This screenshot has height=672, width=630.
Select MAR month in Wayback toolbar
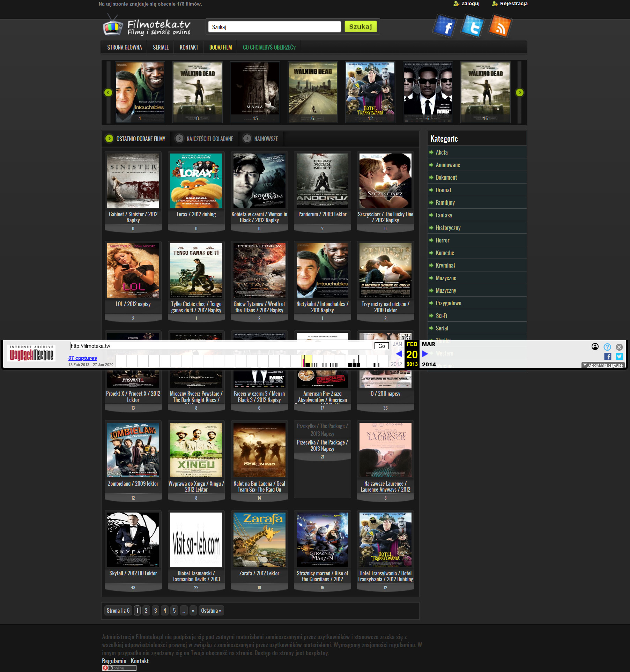429,344
